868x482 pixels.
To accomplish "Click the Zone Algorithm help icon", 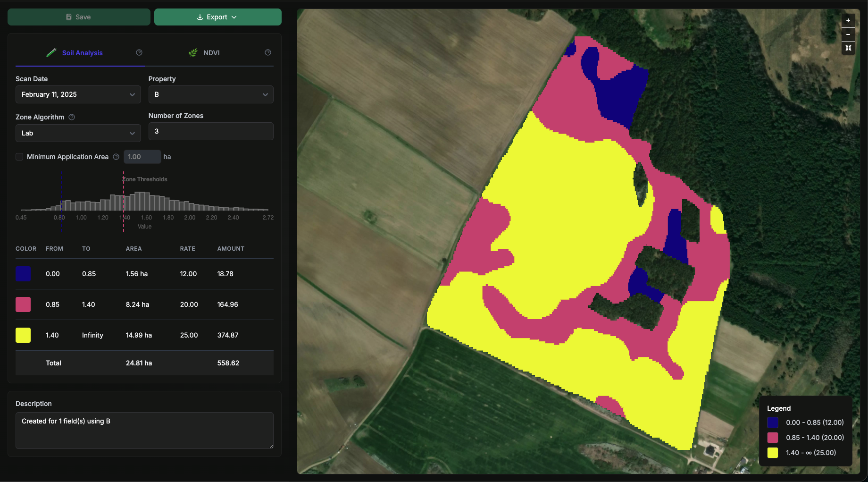I will [x=72, y=117].
